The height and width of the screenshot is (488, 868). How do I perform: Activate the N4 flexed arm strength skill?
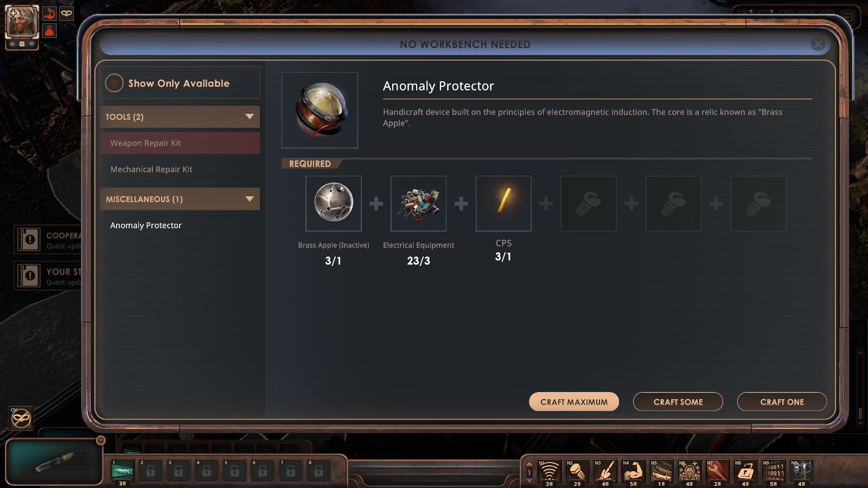point(633,471)
